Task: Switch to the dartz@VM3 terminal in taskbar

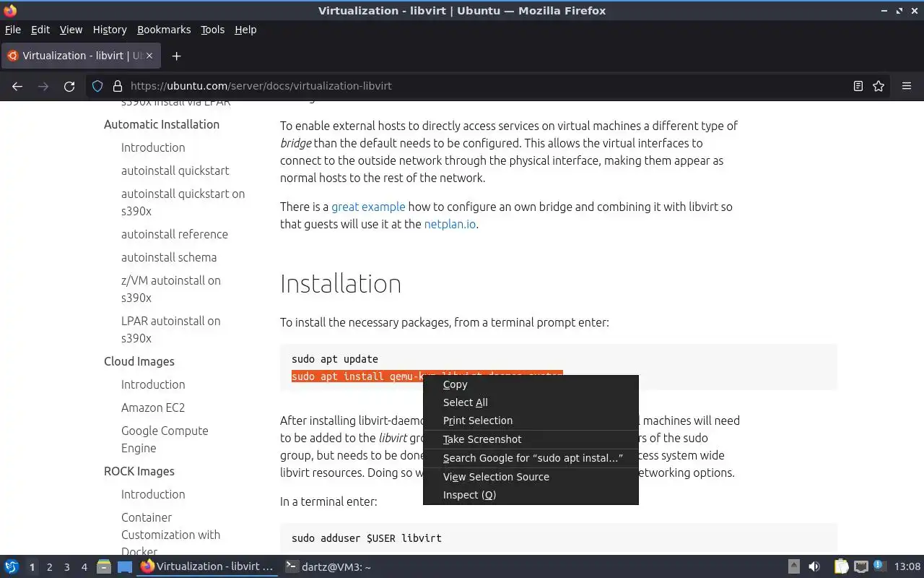Action: (x=328, y=566)
